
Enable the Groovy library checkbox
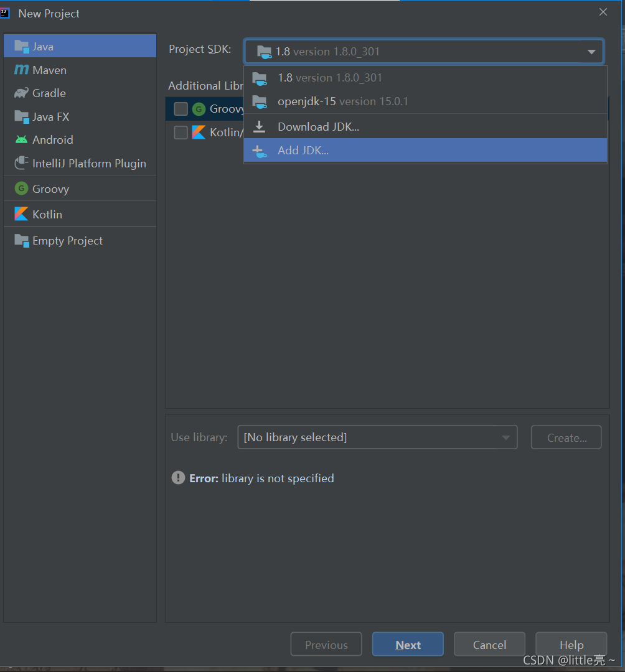click(x=181, y=110)
